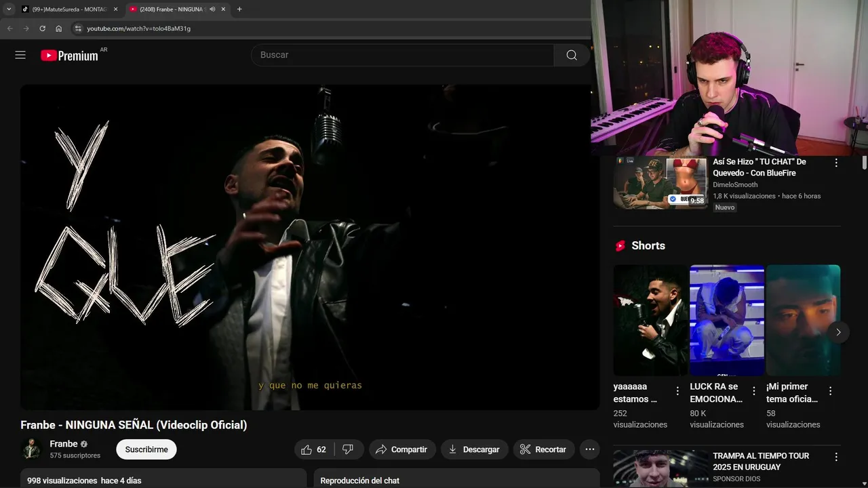Open a new browser tab
Screen dimensions: 868x488
(239, 9)
